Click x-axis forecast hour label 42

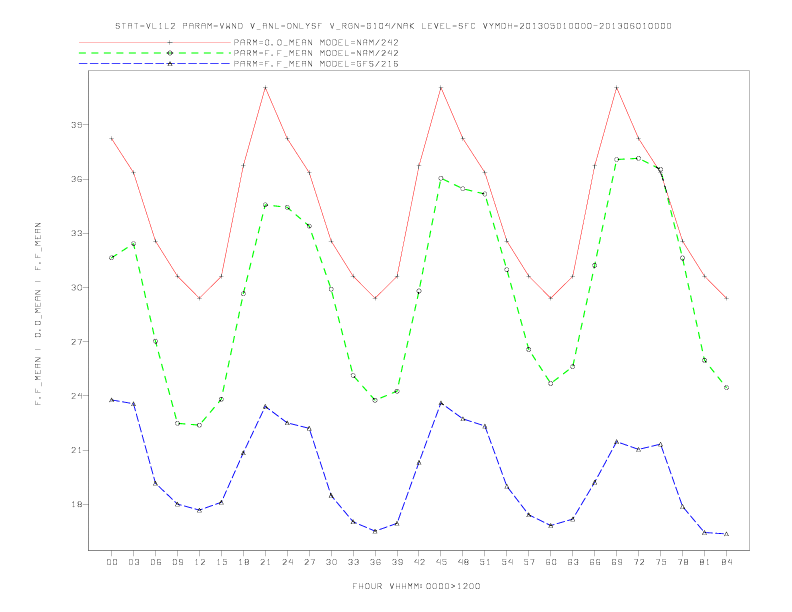(419, 562)
